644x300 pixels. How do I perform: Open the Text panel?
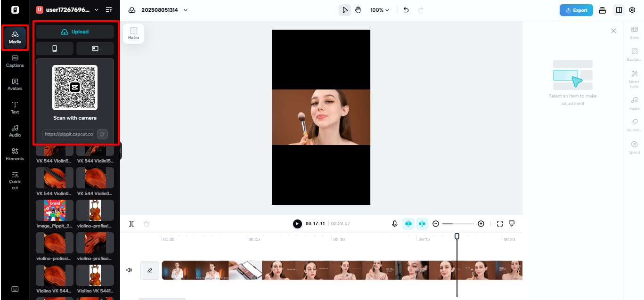coord(15,108)
